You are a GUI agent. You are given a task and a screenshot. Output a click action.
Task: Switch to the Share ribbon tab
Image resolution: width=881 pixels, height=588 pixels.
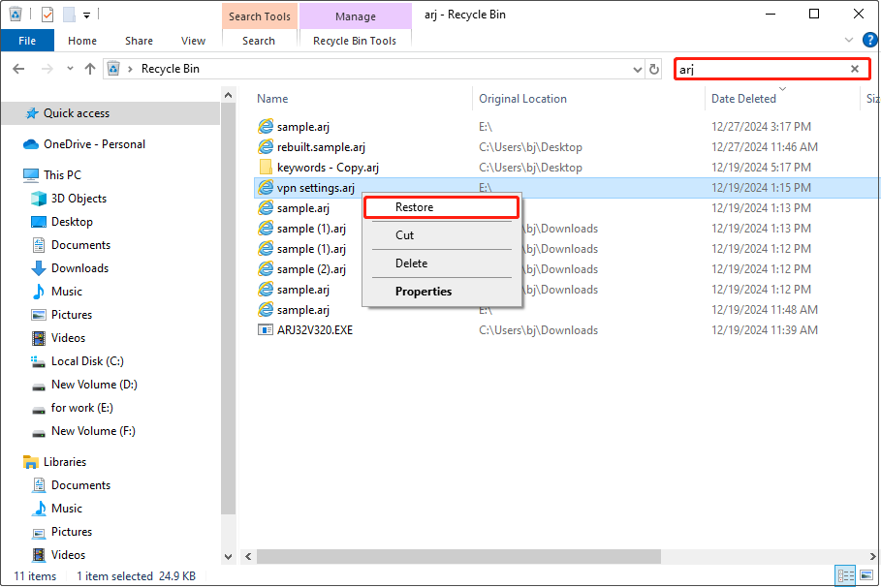click(x=139, y=41)
